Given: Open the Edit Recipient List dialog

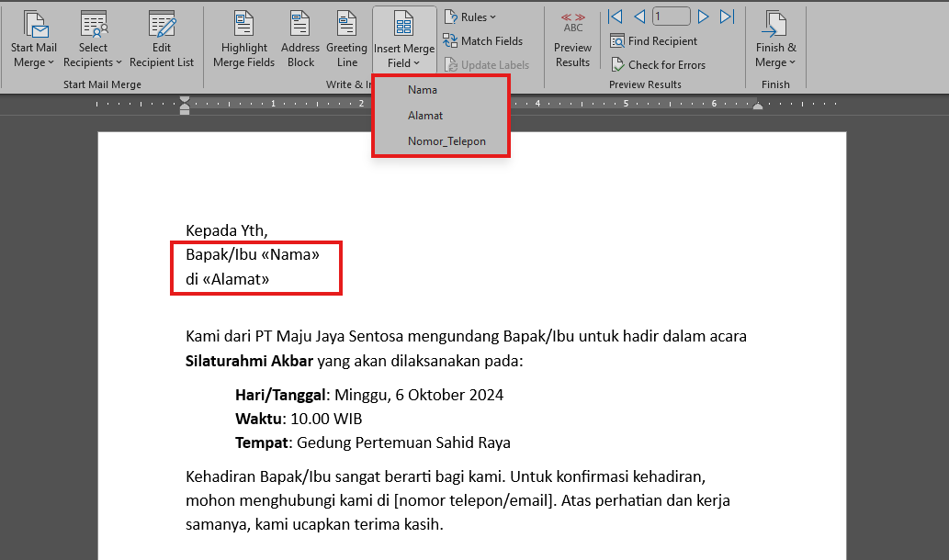Looking at the screenshot, I should (x=162, y=37).
